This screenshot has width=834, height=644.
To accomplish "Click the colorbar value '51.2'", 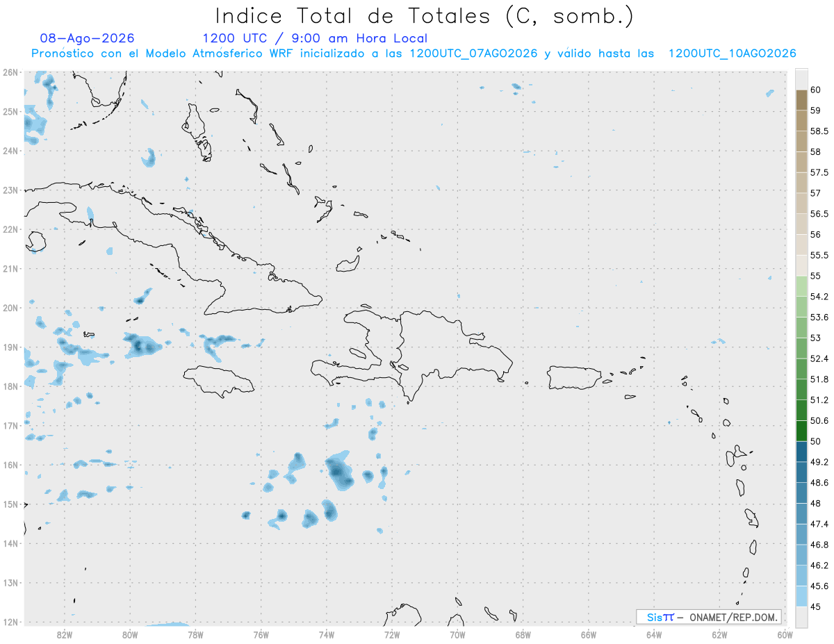I will (x=819, y=400).
